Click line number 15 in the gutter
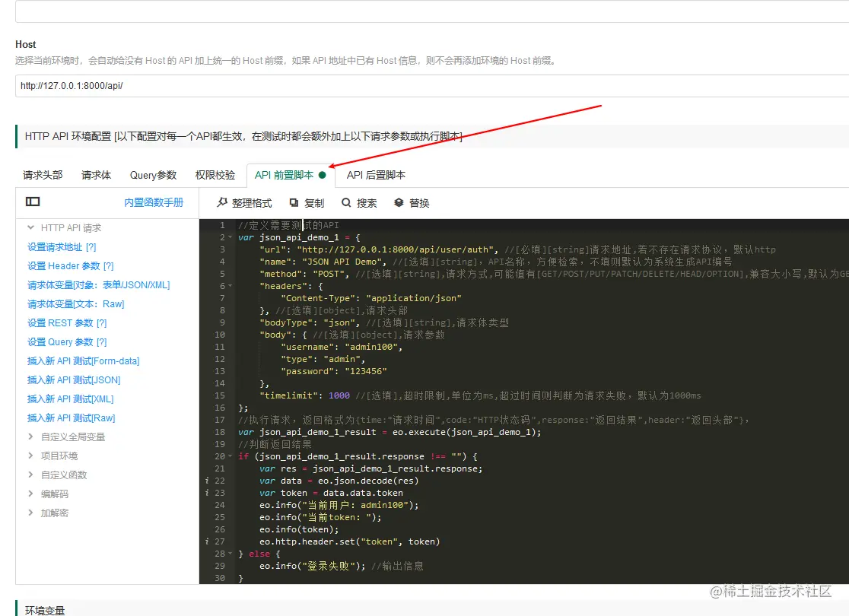Image resolution: width=849 pixels, height=616 pixels. tap(219, 395)
